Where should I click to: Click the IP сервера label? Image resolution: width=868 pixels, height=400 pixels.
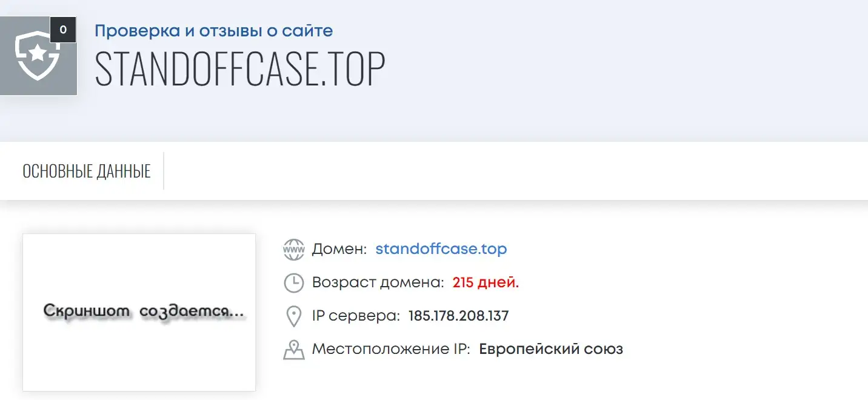pyautogui.click(x=356, y=316)
